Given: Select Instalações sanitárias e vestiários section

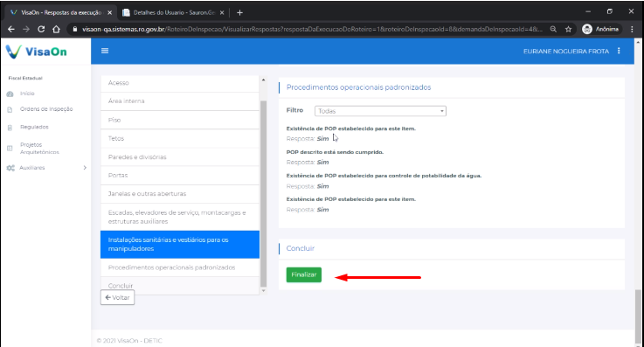Looking at the screenshot, I should pos(180,245).
